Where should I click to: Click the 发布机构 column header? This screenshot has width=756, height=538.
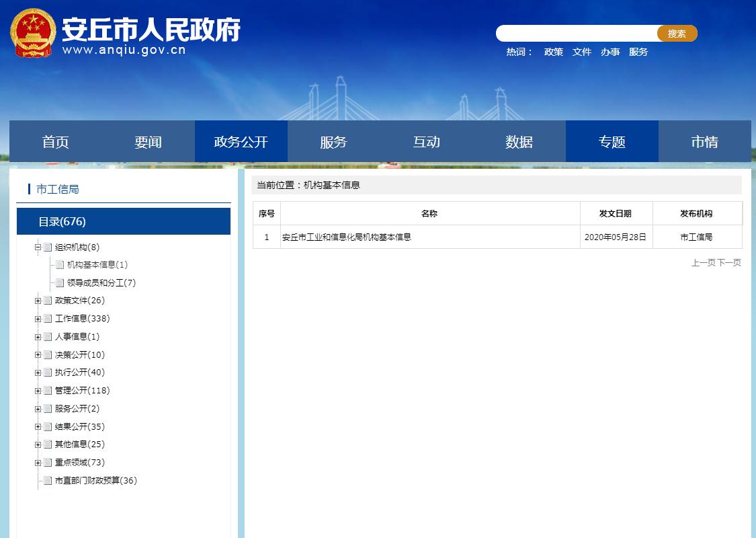(696, 213)
